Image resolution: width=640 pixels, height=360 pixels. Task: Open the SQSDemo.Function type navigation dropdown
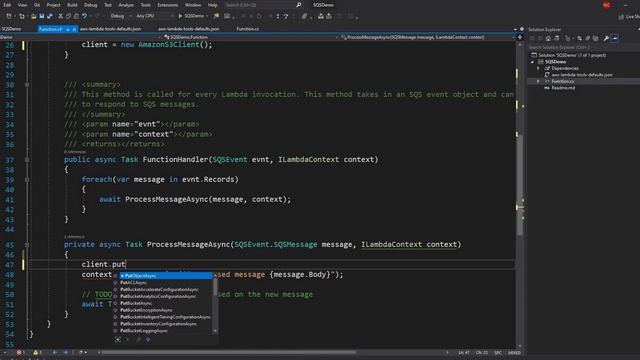[x=251, y=37]
